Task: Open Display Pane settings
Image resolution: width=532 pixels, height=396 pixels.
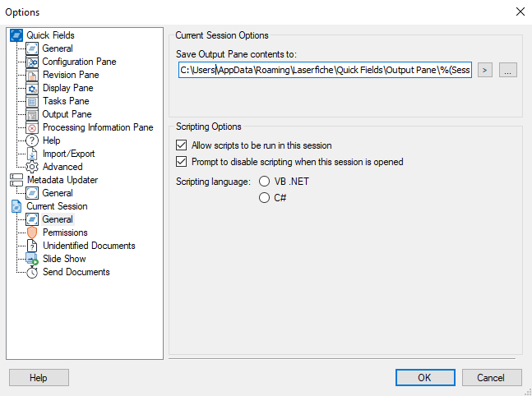Action: point(68,88)
